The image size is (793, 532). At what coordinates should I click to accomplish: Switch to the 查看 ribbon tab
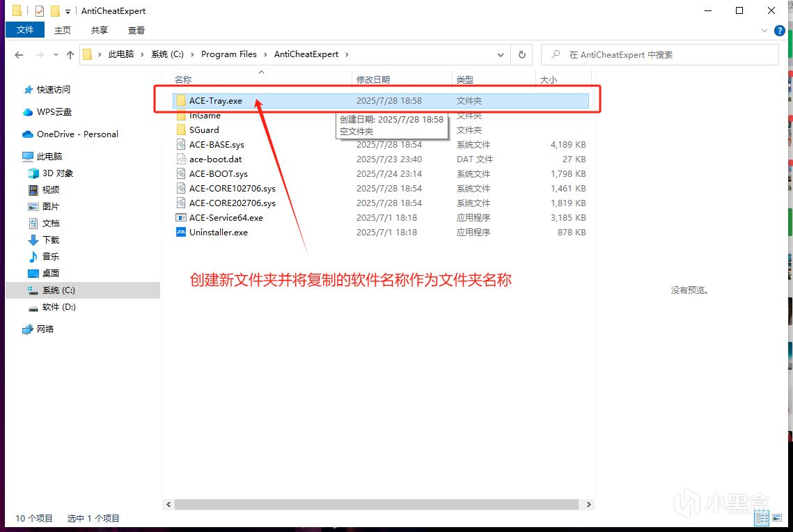(136, 31)
